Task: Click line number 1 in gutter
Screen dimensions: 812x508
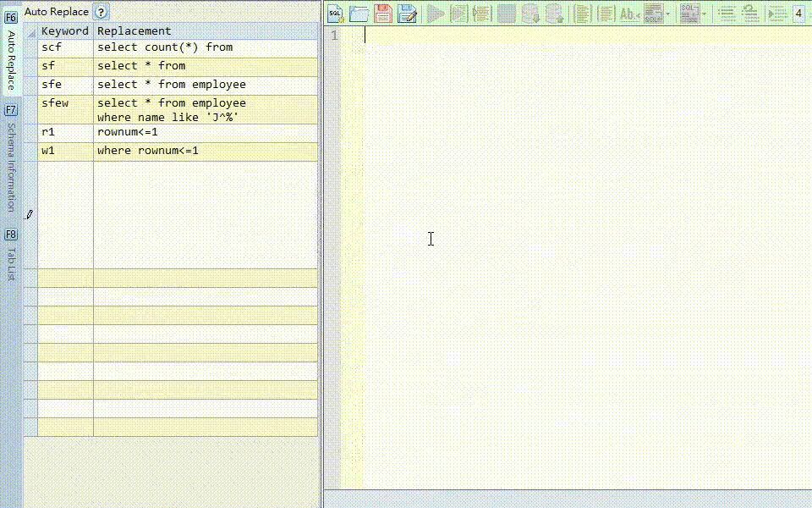Action: click(x=334, y=36)
